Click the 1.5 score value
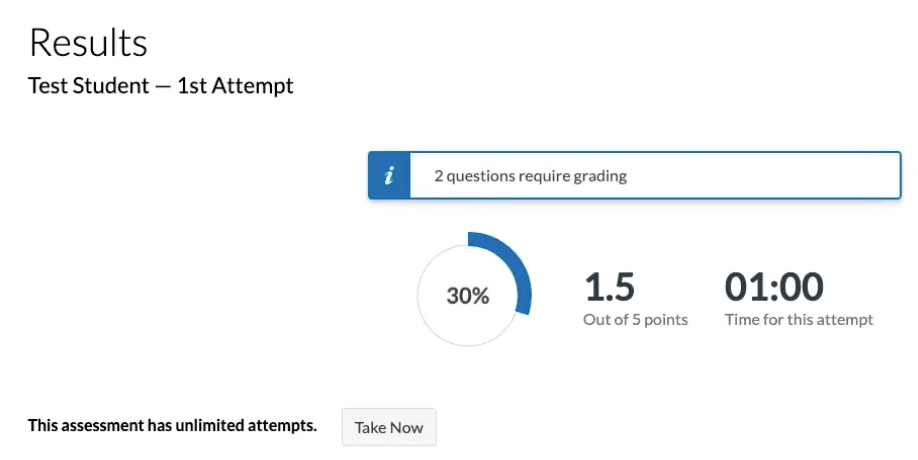Image resolution: width=918 pixels, height=460 pixels. pyautogui.click(x=609, y=287)
